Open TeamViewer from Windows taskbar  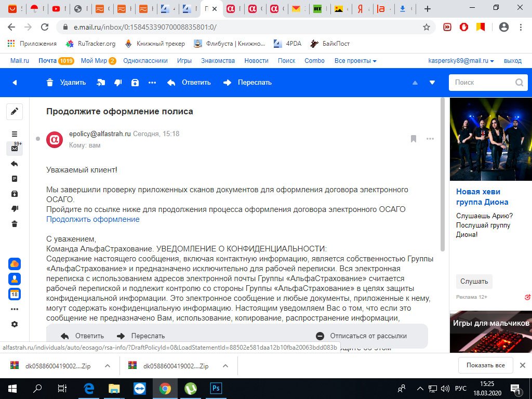[x=139, y=389]
